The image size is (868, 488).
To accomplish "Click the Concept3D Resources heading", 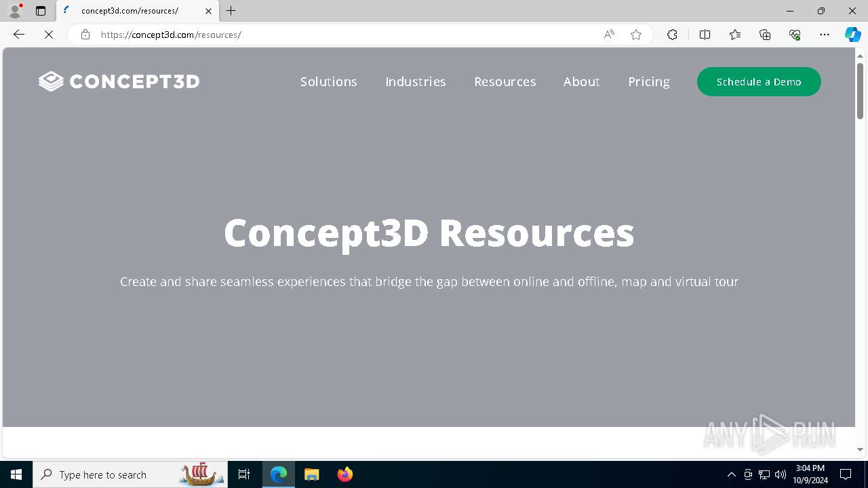I will 429,232.
